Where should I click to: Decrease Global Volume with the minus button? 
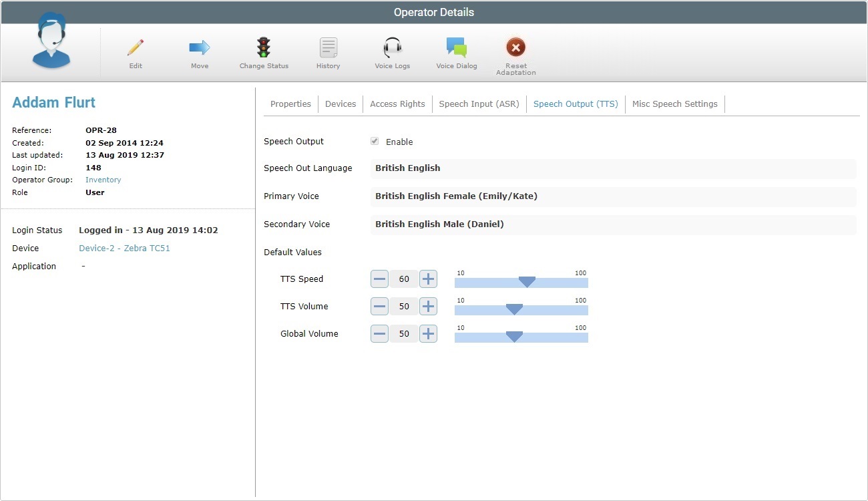click(x=379, y=333)
